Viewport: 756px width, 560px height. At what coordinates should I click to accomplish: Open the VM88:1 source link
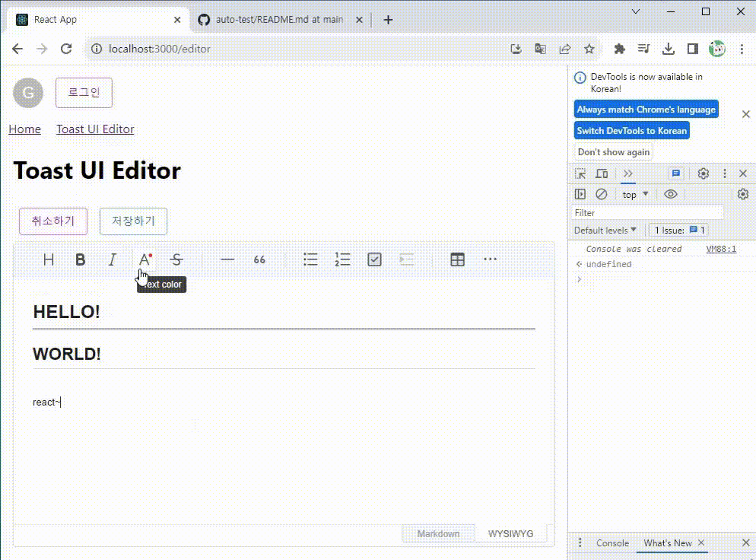coord(721,249)
